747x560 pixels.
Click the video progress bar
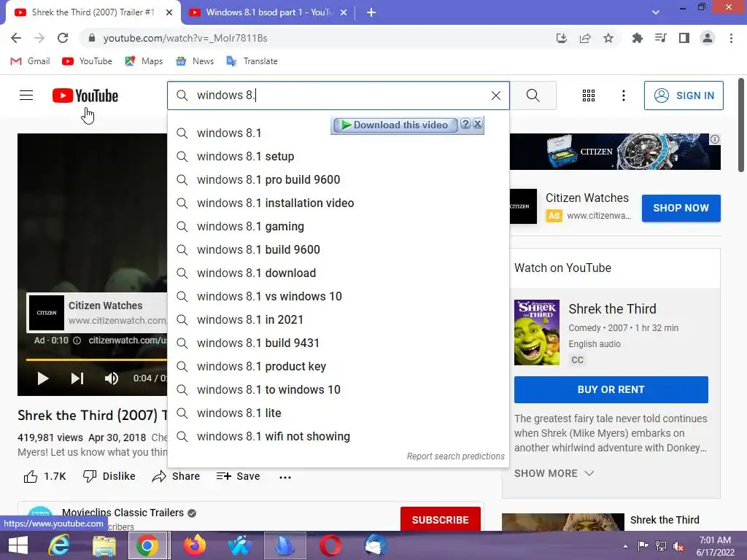(x=97, y=360)
